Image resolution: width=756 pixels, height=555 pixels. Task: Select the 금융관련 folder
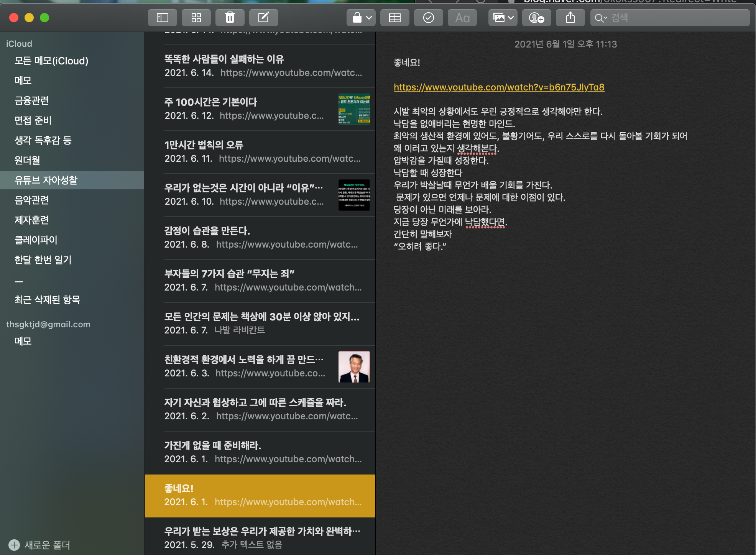pyautogui.click(x=32, y=100)
